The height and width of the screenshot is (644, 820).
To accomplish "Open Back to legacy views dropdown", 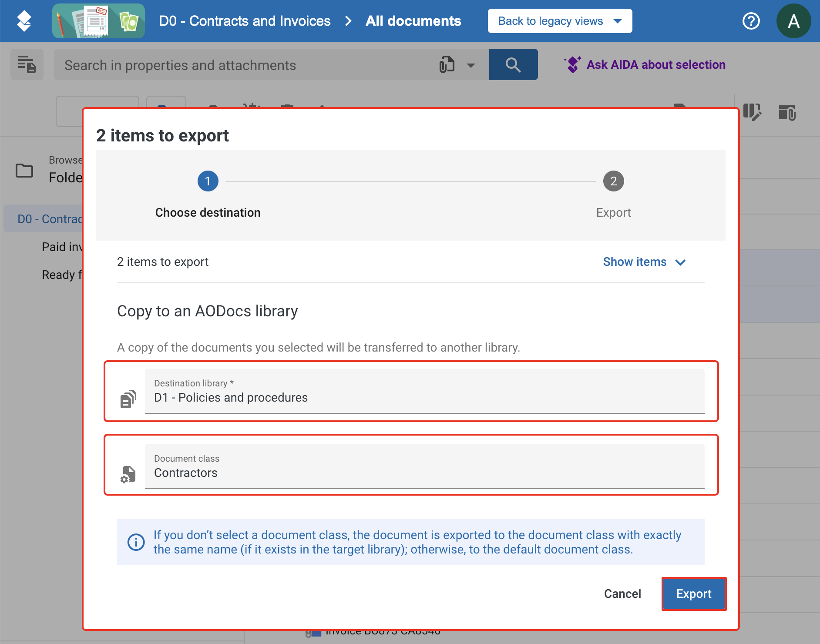I will point(560,21).
